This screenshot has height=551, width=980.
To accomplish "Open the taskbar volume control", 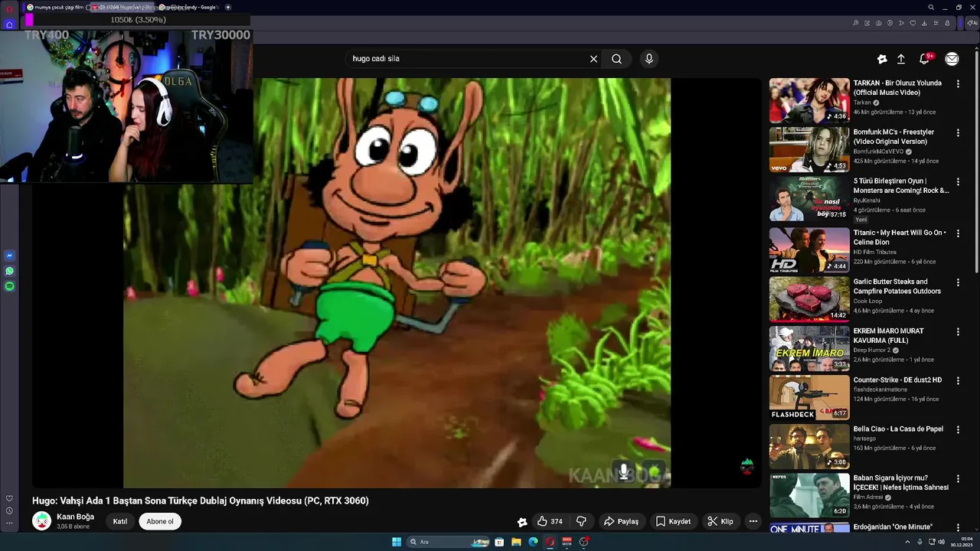I will coord(941,542).
